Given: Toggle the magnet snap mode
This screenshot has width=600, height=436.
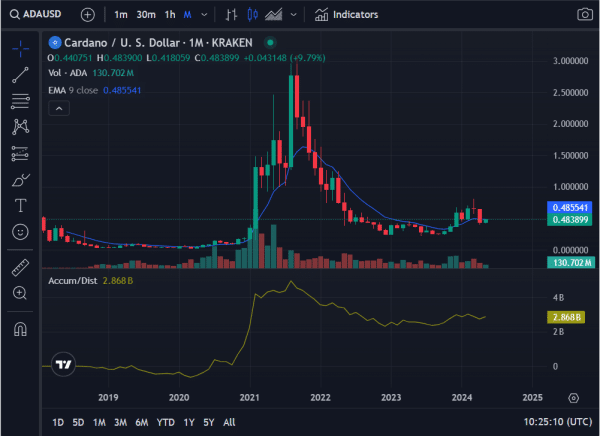Looking at the screenshot, I should click(20, 329).
